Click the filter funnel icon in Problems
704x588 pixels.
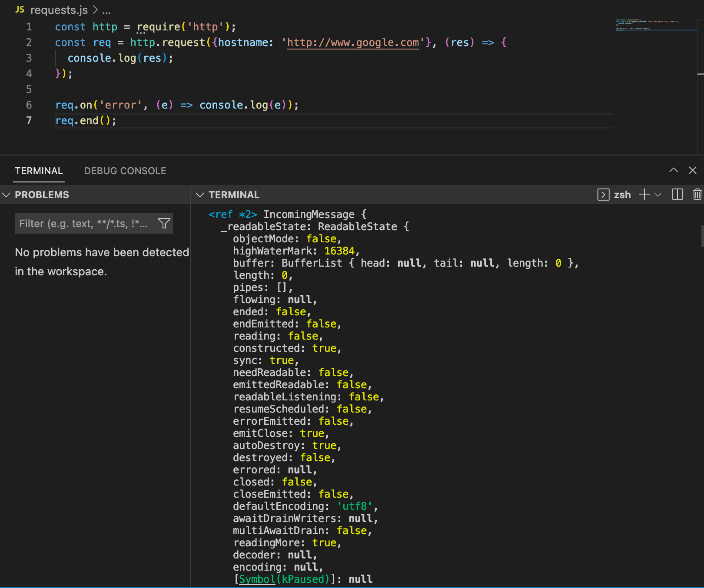[164, 223]
